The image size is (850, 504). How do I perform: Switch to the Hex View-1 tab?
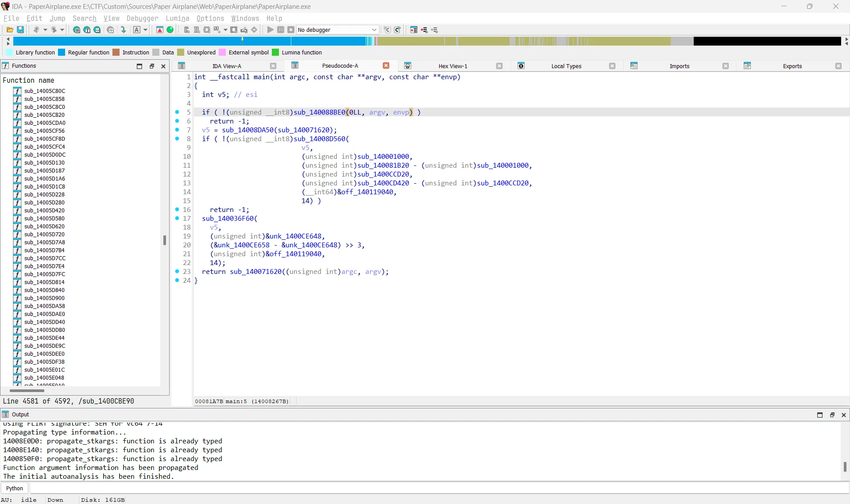tap(452, 66)
